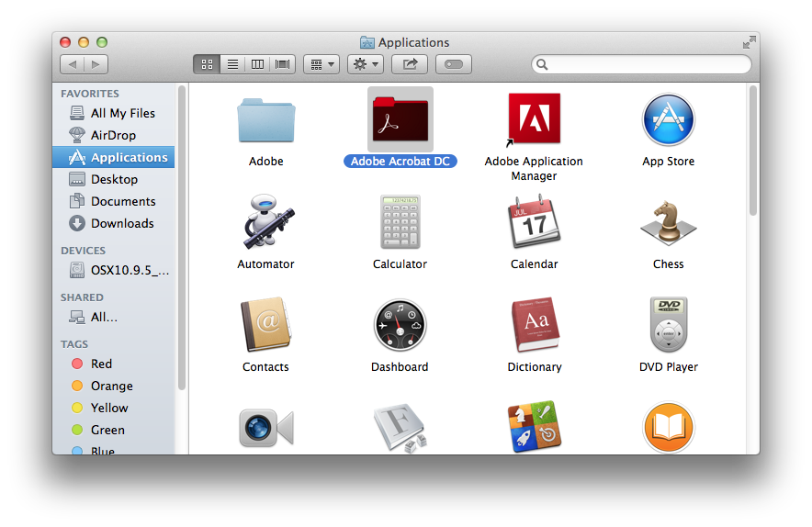Image resolution: width=812 pixels, height=527 pixels.
Task: Select Applications in sidebar
Action: [x=113, y=157]
